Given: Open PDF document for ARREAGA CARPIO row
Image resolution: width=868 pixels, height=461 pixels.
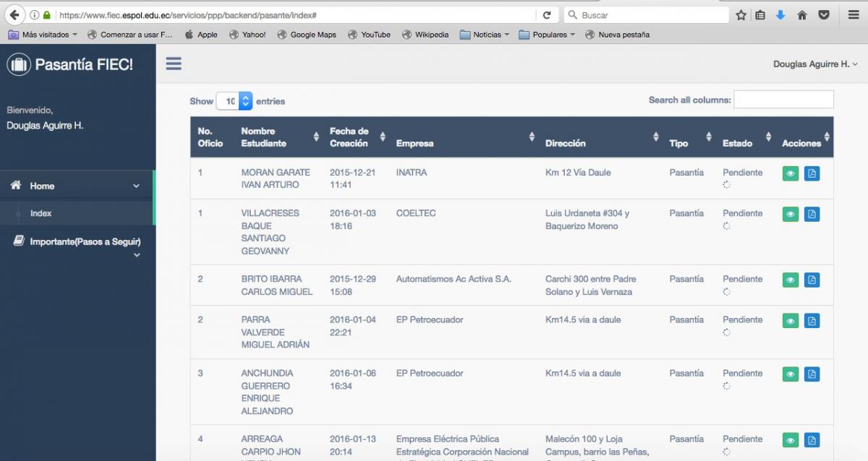Looking at the screenshot, I should tap(812, 439).
